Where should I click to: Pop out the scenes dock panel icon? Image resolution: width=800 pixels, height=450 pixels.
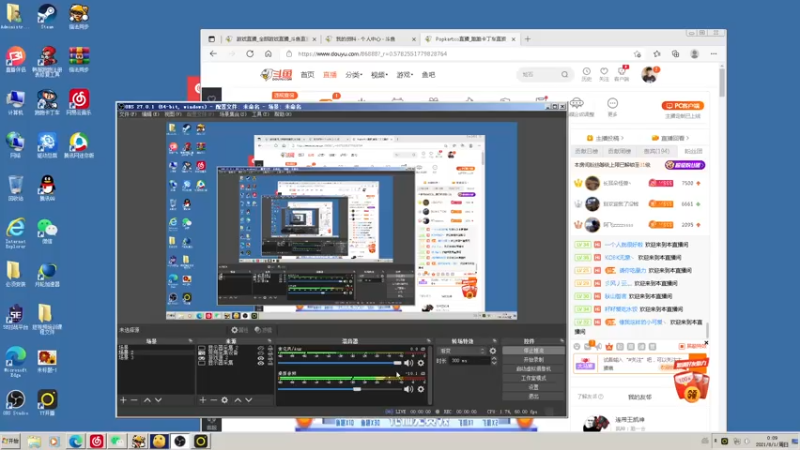point(190,341)
